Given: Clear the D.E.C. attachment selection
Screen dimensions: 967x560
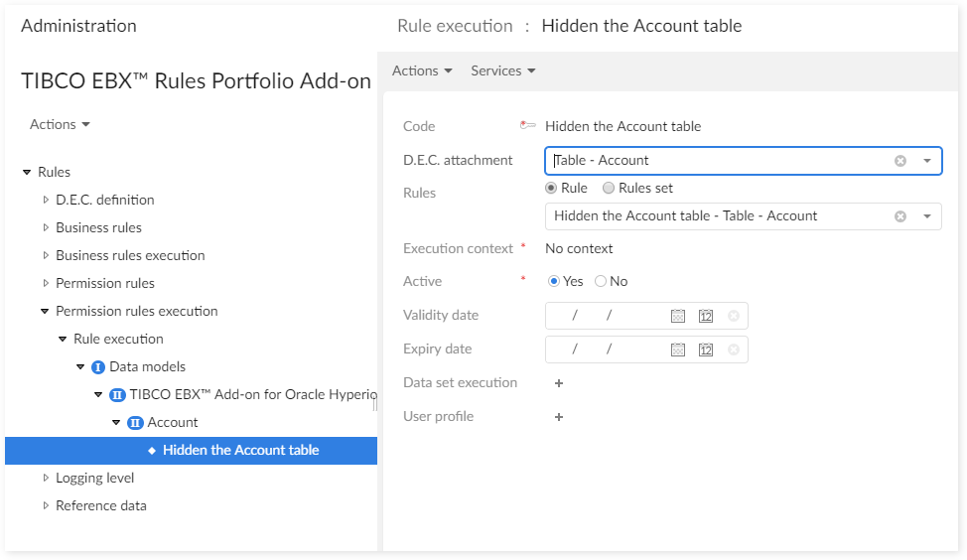Looking at the screenshot, I should (900, 161).
